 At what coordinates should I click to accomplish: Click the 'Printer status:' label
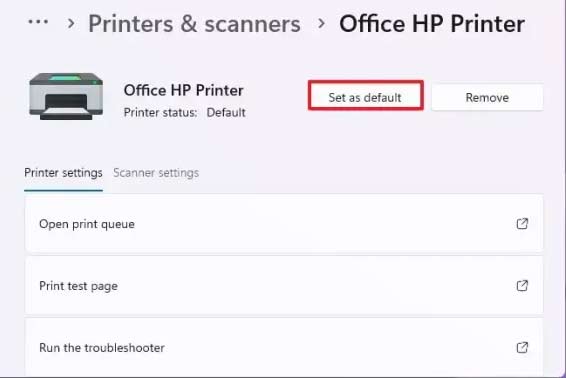(160, 113)
